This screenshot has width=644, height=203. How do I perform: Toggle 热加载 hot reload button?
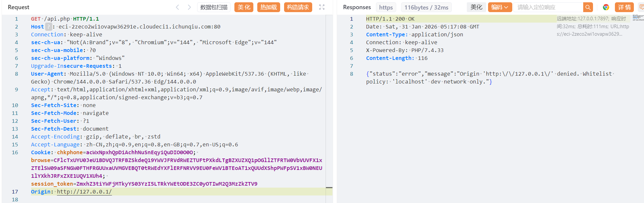268,7
